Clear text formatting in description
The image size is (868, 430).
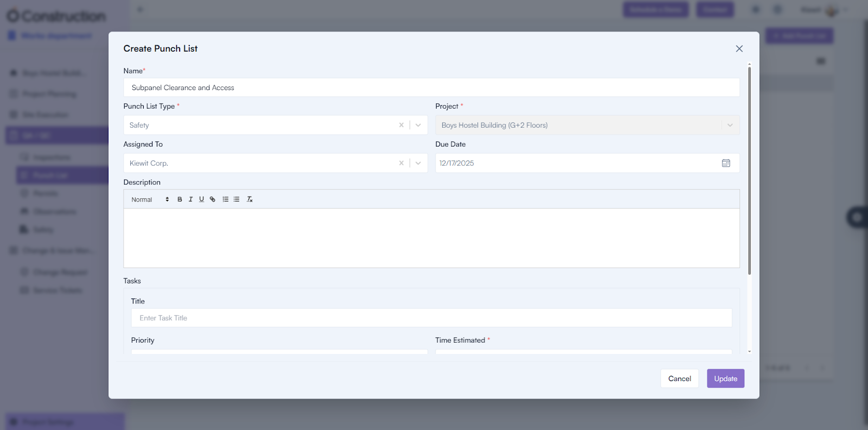tap(250, 199)
